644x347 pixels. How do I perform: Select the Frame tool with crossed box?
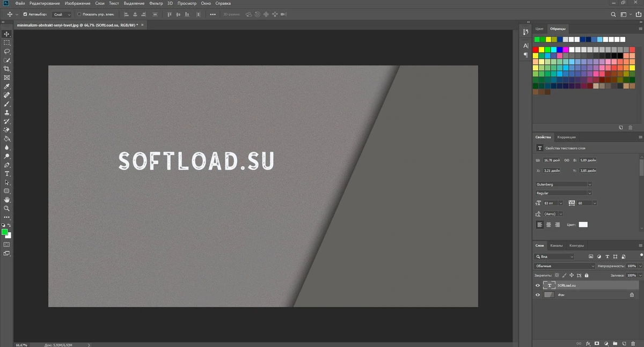tap(7, 78)
